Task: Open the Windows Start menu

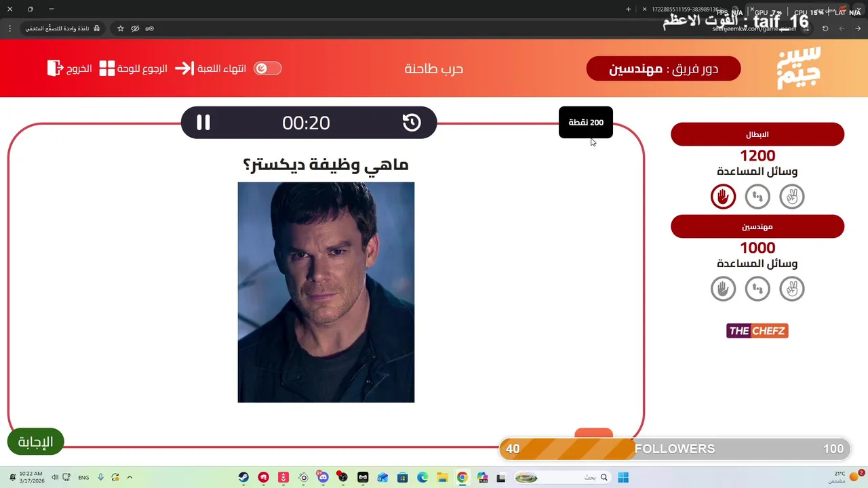Action: coord(623,477)
